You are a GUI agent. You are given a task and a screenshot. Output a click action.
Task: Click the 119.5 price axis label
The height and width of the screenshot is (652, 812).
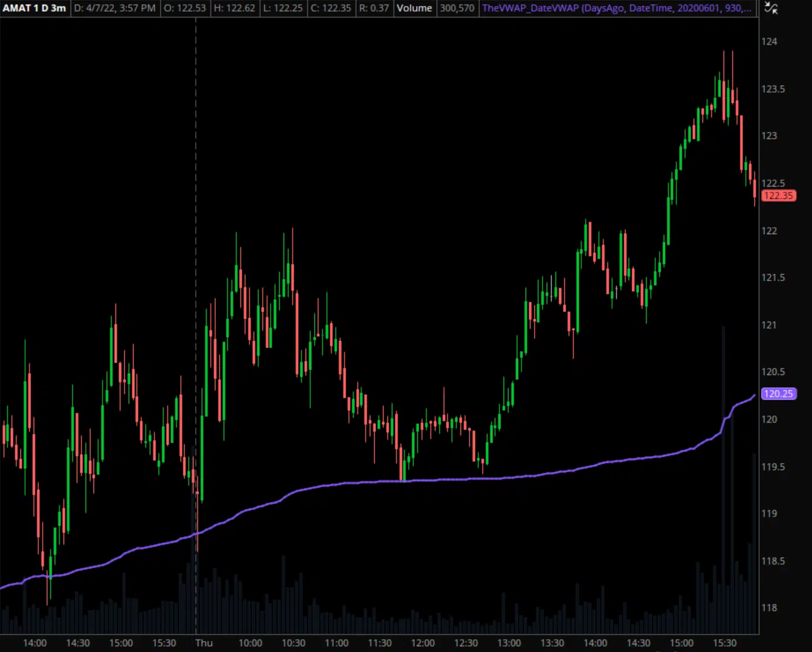(x=773, y=467)
